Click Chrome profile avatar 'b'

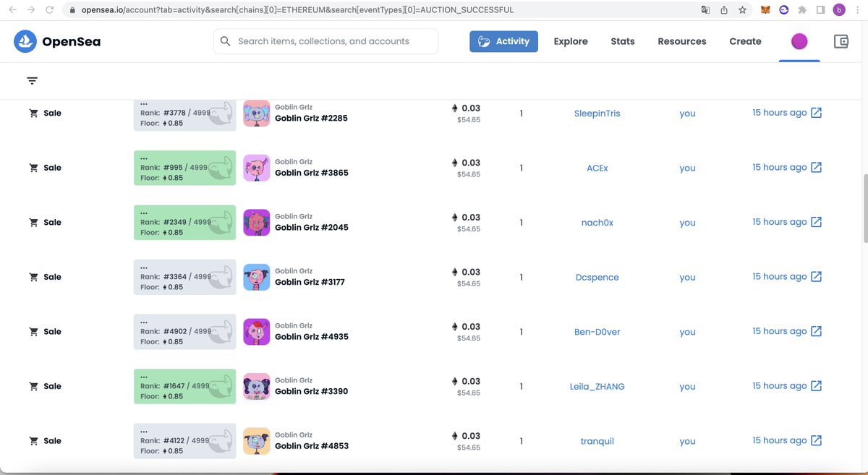839,10
